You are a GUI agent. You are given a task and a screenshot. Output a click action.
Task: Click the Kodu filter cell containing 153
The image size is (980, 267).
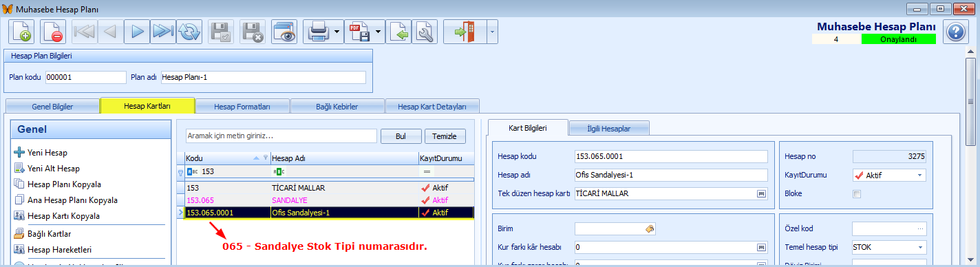point(227,171)
